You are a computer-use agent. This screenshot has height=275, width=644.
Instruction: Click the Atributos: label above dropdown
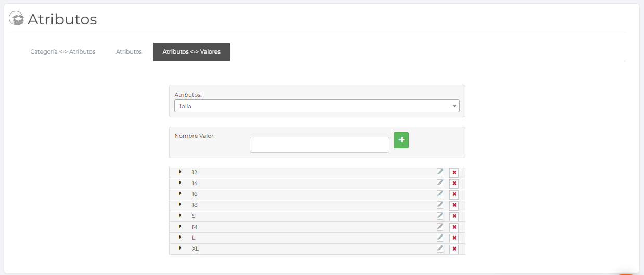188,95
